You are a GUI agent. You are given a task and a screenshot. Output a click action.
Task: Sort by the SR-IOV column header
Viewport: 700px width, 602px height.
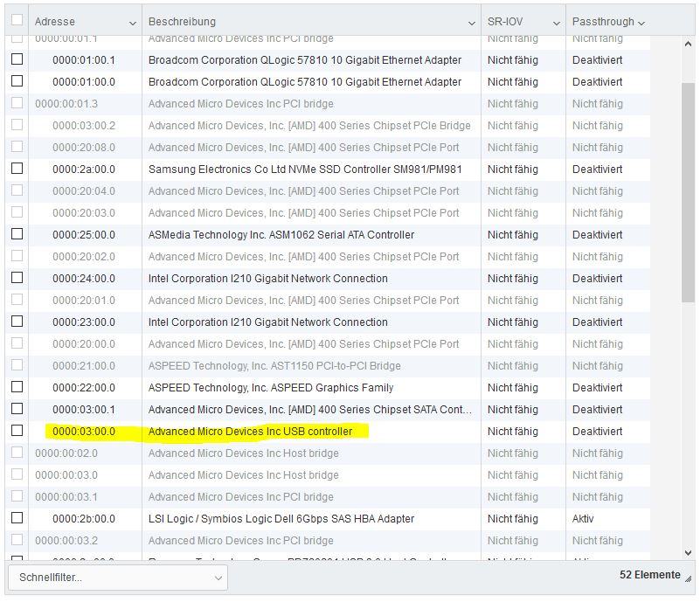[505, 22]
